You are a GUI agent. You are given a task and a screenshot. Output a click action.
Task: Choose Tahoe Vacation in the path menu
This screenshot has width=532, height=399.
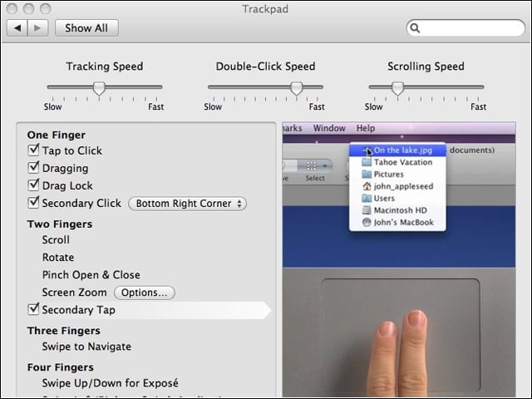(x=397, y=162)
